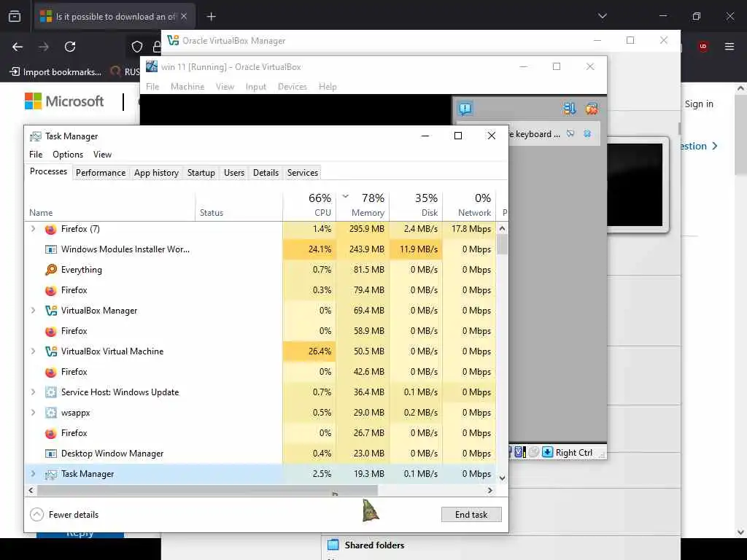Click the VirtualBox notification center icon

pos(465,109)
